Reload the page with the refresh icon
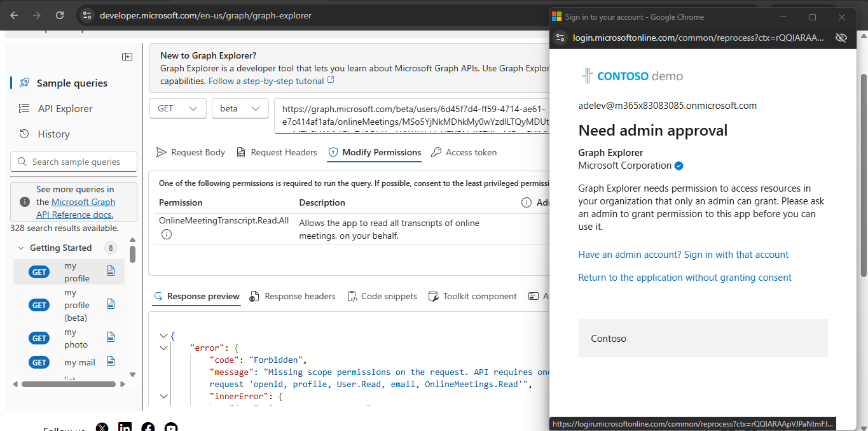Screen dimensions: 868x431 (x=60, y=15)
